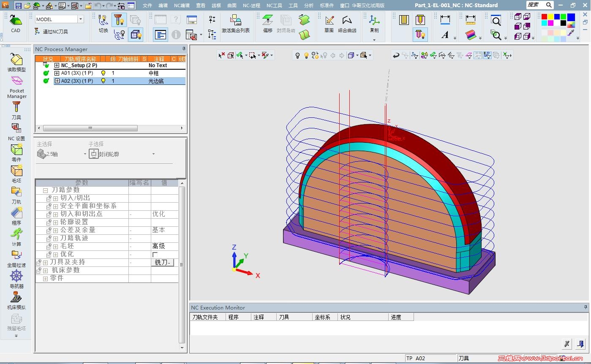Click the 程序 (procedure) sidebar icon
This screenshot has height=364, width=591.
pyautogui.click(x=16, y=216)
